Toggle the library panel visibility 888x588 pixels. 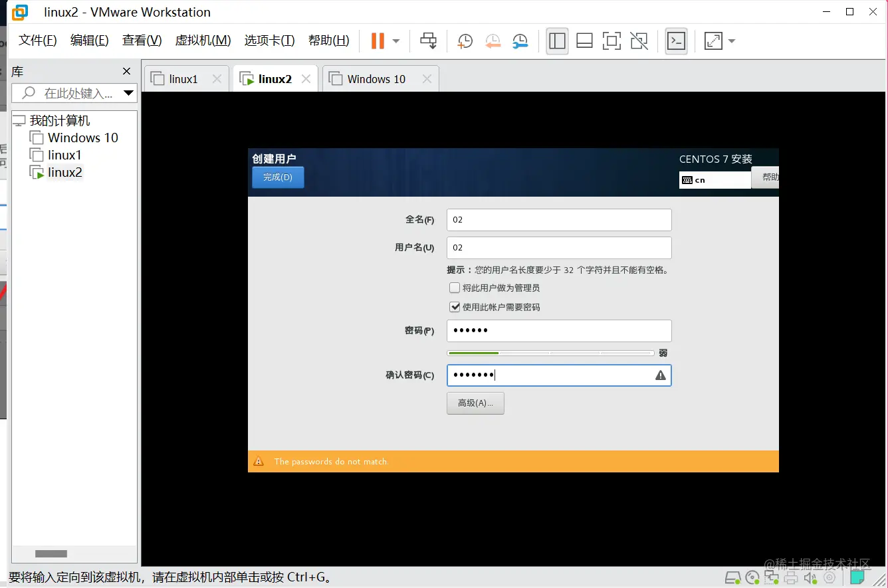pos(557,41)
